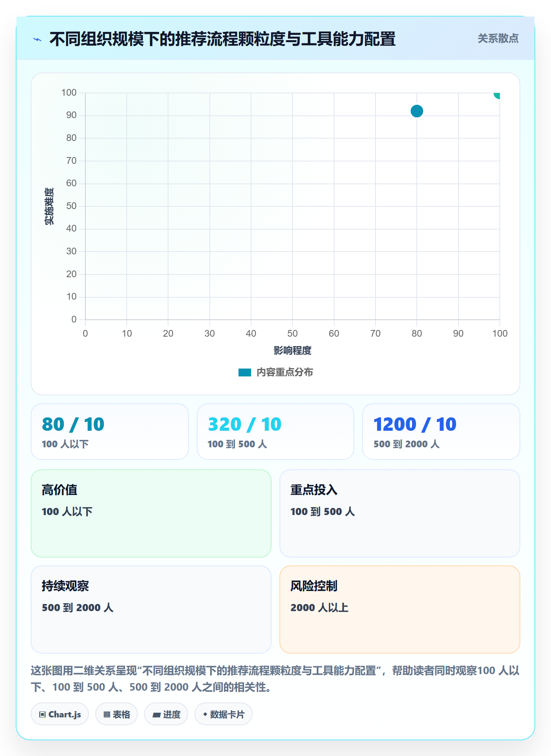This screenshot has height=756, width=551.
Task: Click the 1200 / 10 stat value
Action: pos(415,424)
